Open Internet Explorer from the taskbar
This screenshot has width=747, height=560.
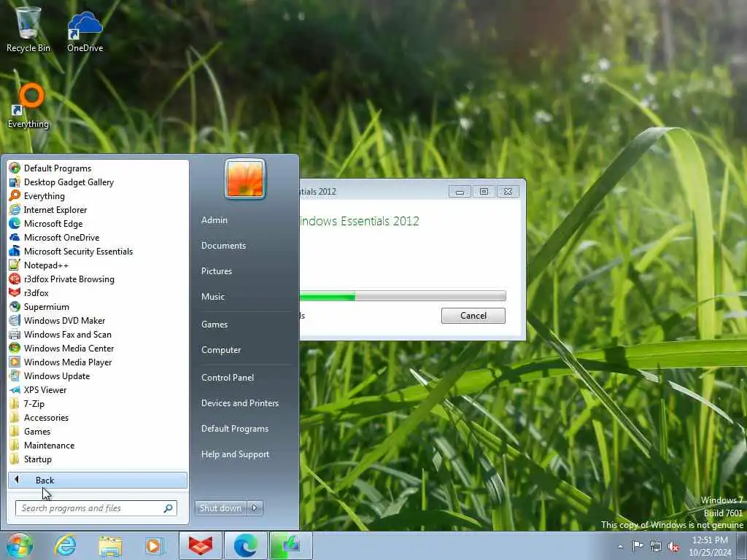tap(65, 545)
